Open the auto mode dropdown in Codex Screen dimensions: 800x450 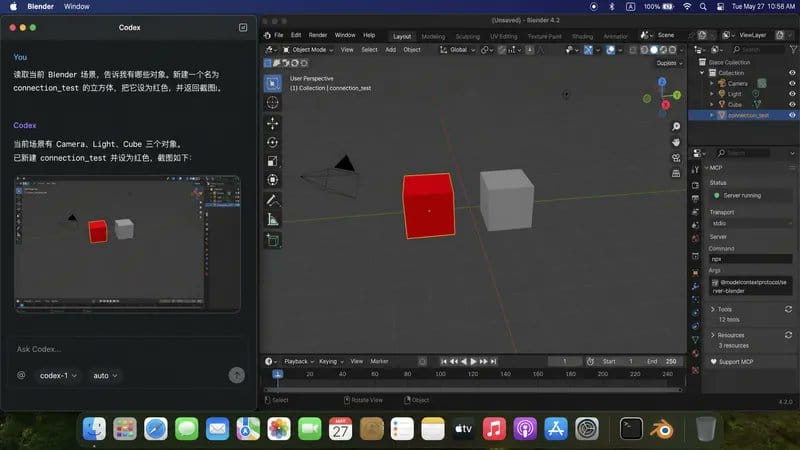105,376
